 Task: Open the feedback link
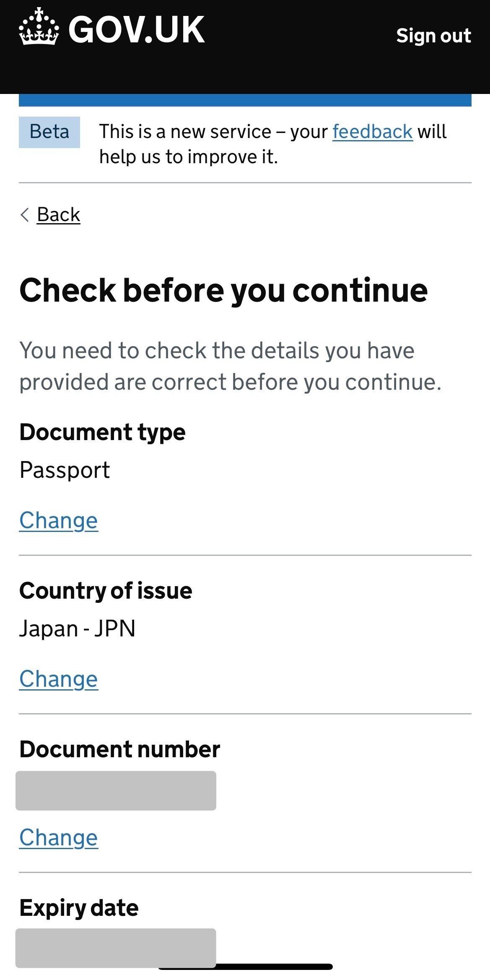click(371, 131)
